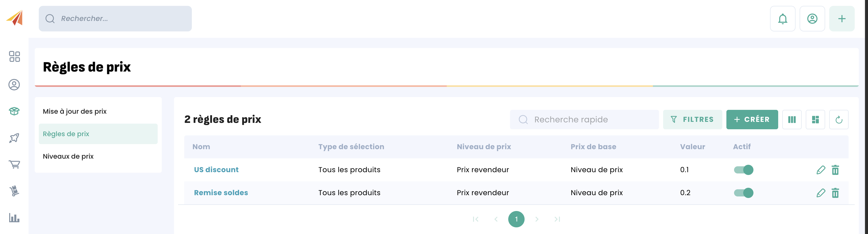Image resolution: width=868 pixels, height=234 pixels.
Task: Expand the Filtres panel
Action: (x=692, y=120)
